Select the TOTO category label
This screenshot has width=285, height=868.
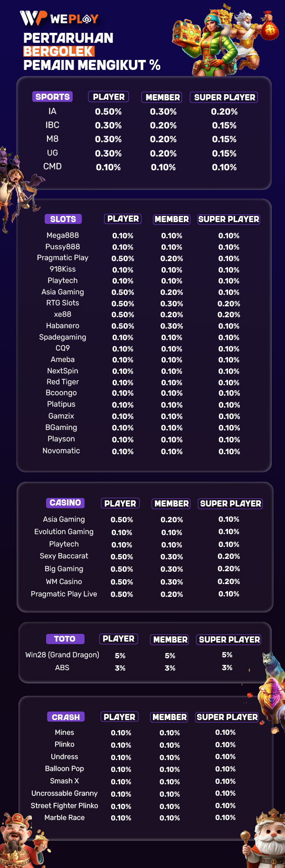(65, 639)
